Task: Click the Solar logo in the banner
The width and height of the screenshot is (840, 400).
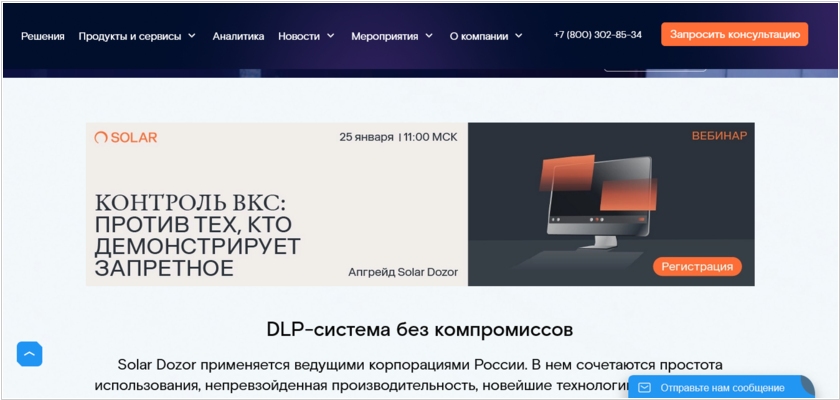Action: [126, 138]
